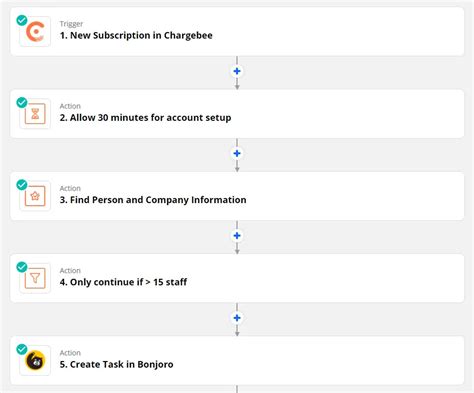Add a step after the 30 minutes delay

tap(237, 153)
